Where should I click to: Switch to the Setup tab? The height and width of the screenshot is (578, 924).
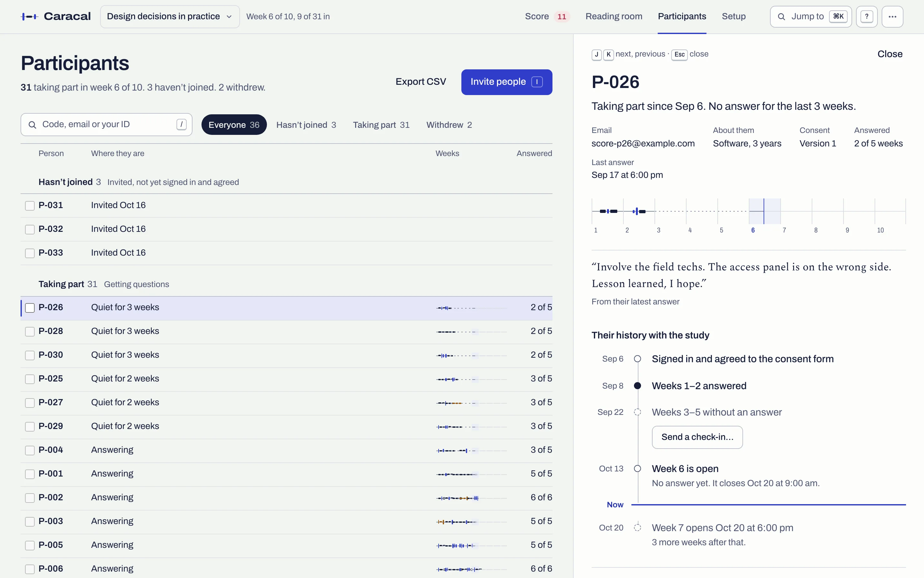[x=733, y=16]
